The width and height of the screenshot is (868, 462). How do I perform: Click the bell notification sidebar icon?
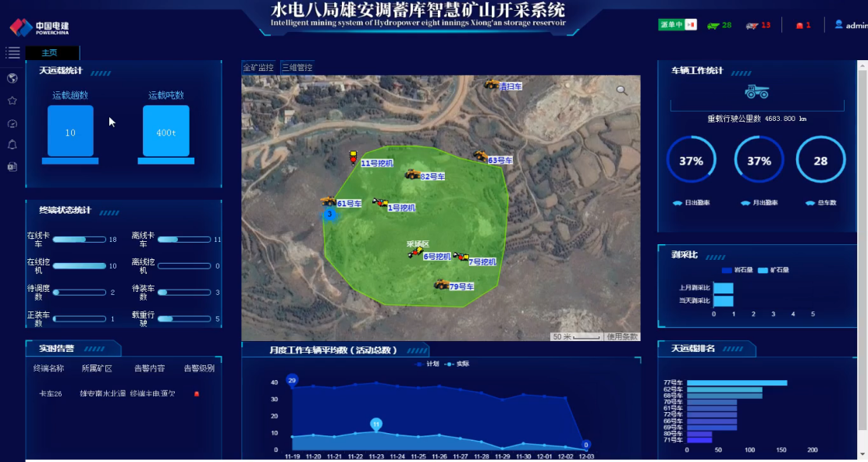[x=12, y=144]
